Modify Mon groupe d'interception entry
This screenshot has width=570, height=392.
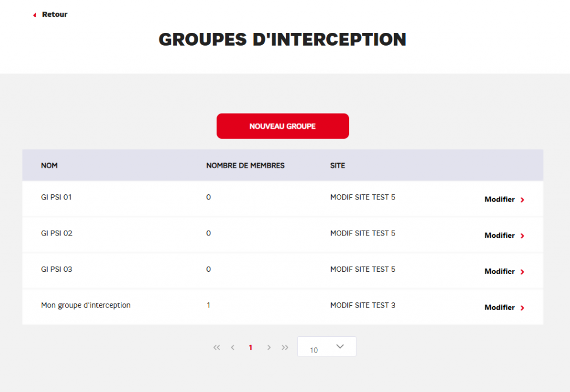(499, 307)
